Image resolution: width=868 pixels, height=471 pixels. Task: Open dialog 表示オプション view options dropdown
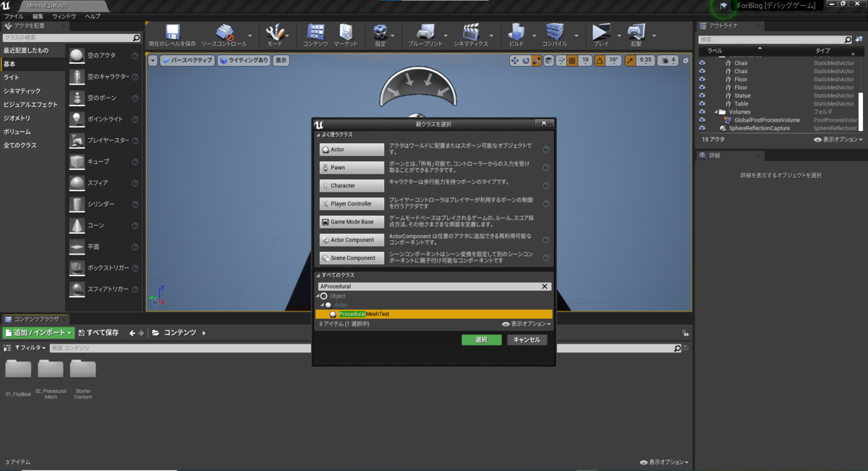click(x=526, y=324)
